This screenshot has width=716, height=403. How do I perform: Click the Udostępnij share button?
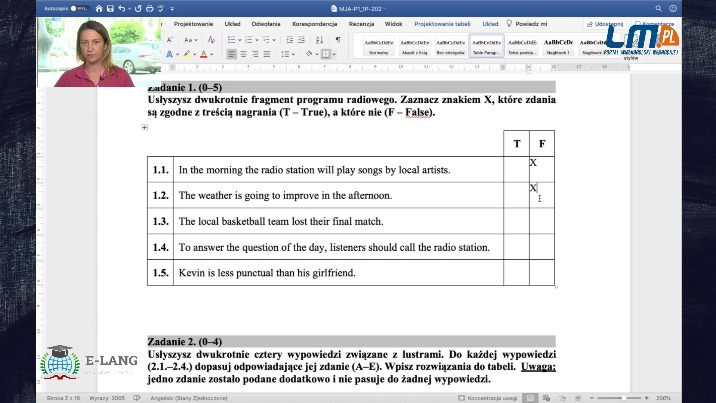pyautogui.click(x=605, y=24)
